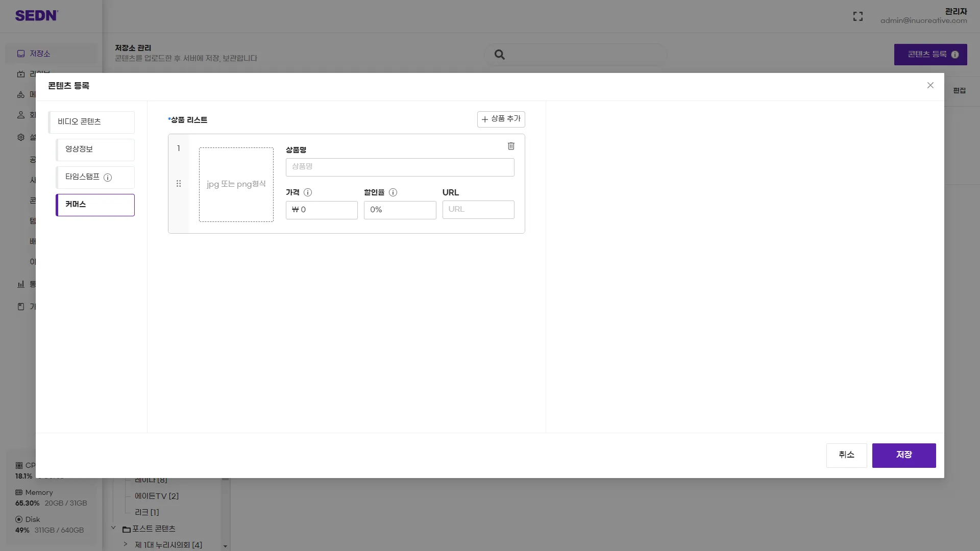This screenshot has height=551, width=980.
Task: Click info icon next to 가격
Action: pos(308,192)
